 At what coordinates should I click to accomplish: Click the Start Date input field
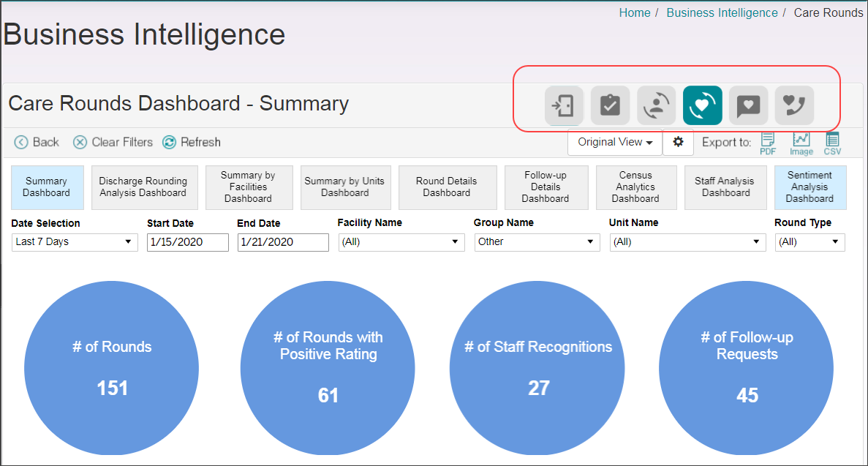tap(187, 242)
